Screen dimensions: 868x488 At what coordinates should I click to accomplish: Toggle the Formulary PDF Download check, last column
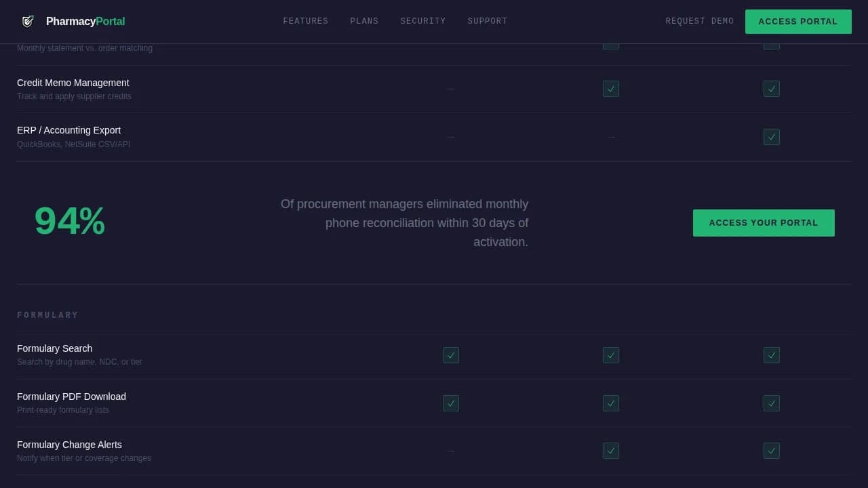pos(771,403)
